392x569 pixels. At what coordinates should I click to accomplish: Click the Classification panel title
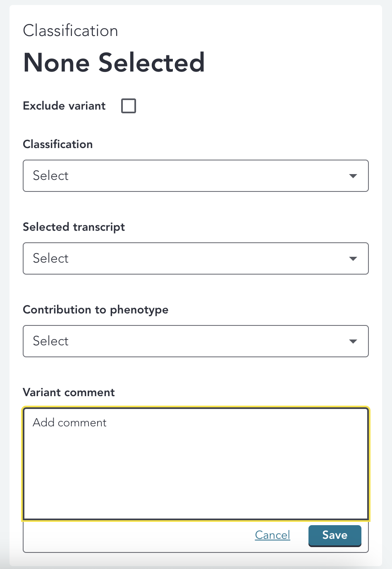pos(71,31)
